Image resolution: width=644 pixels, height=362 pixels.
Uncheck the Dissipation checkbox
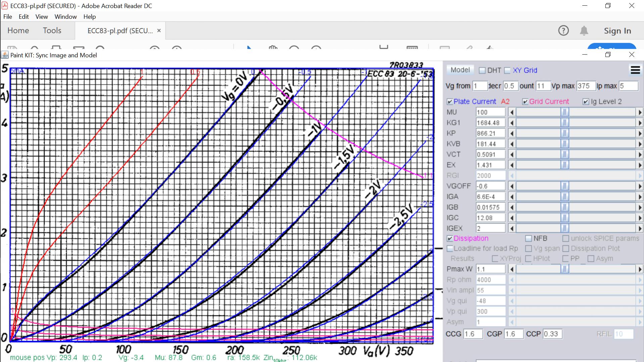point(450,239)
